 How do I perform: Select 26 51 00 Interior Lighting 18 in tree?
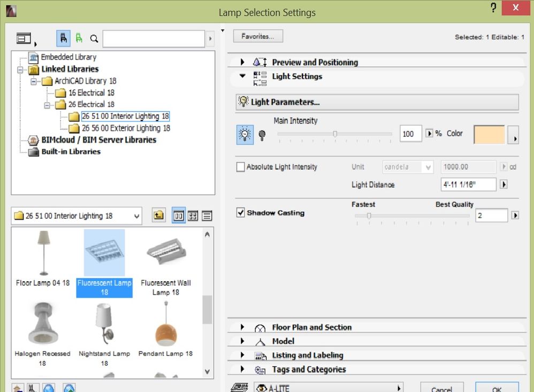[125, 117]
